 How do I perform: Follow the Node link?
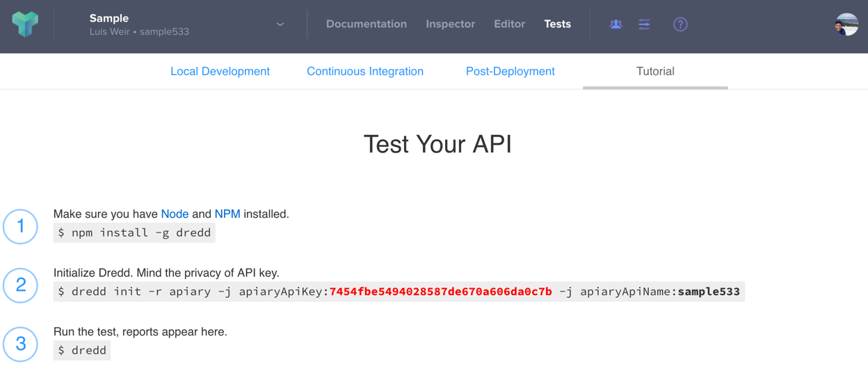[175, 214]
